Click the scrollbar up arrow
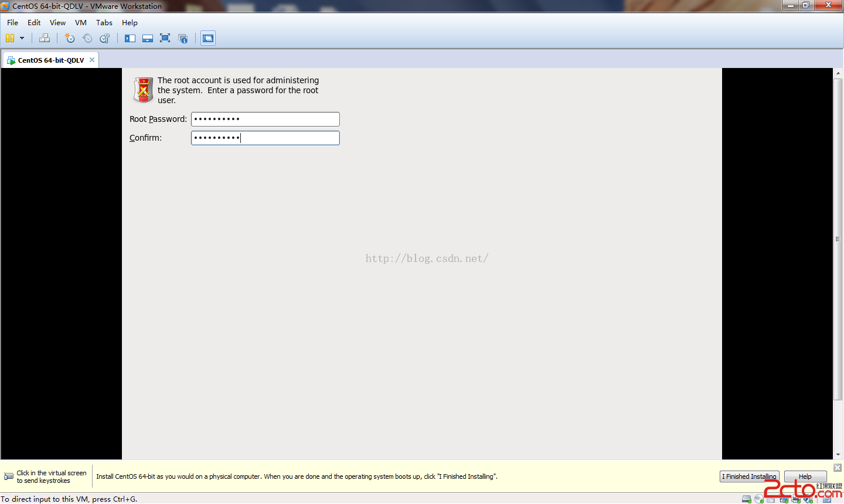 pos(838,73)
